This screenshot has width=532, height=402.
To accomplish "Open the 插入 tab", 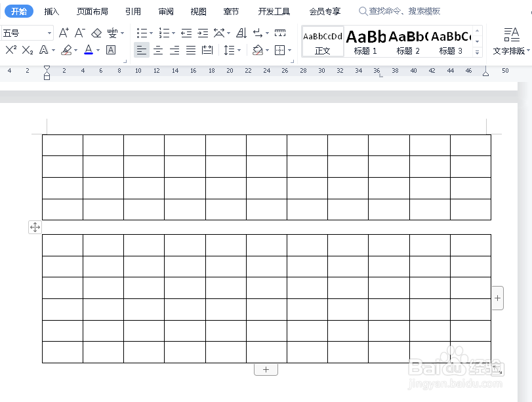I will click(x=52, y=12).
